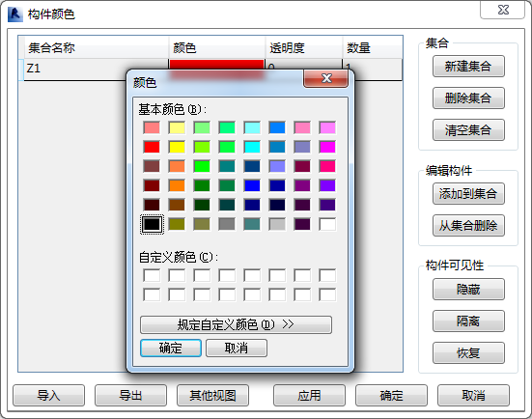Click the 新建集合 button
Screen dimensions: 532x419
[468, 67]
